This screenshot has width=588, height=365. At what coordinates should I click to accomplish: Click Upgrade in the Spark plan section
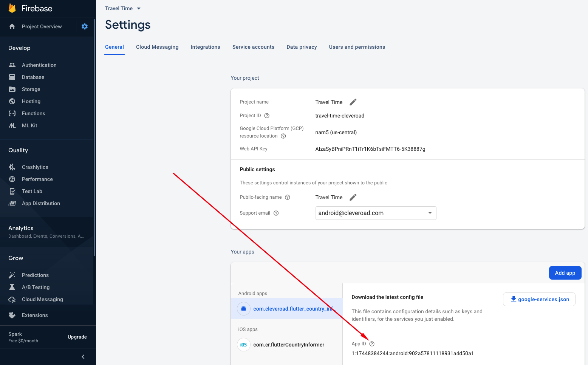click(x=77, y=337)
